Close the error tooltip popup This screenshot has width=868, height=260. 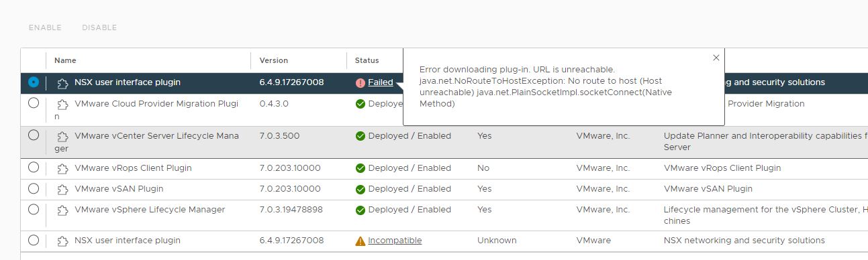pos(716,58)
